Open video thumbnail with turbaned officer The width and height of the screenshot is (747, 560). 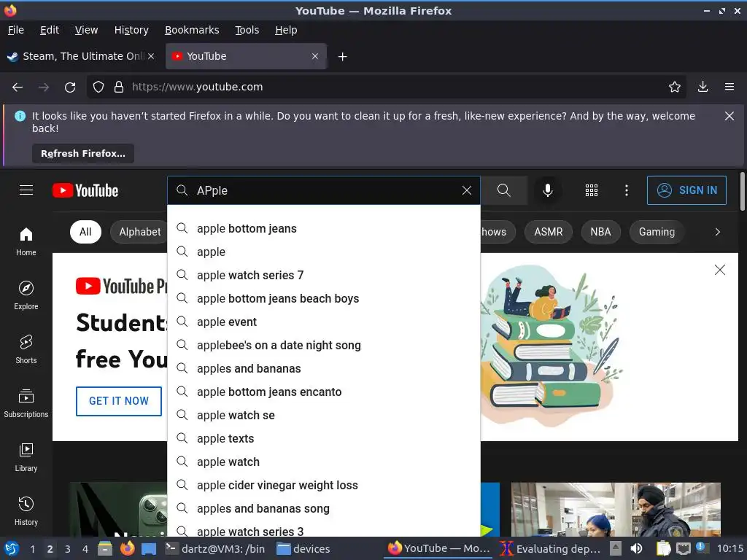pos(616,510)
